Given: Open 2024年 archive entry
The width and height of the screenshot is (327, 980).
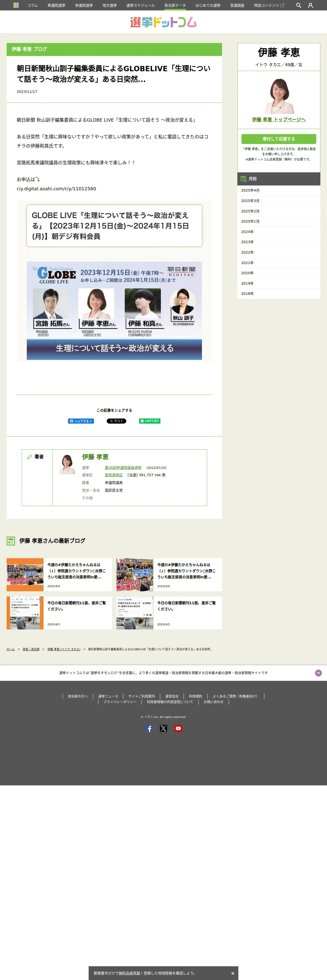Looking at the screenshot, I should (279, 232).
